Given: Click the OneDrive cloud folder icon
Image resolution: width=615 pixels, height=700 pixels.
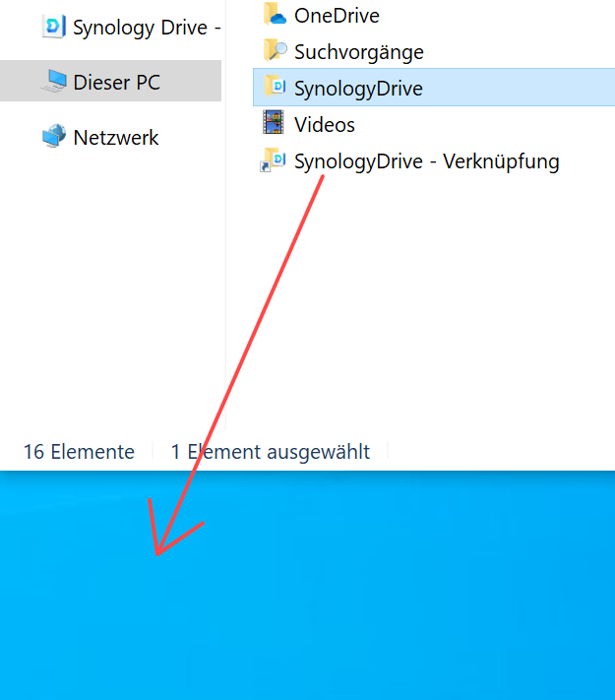Looking at the screenshot, I should click(275, 15).
